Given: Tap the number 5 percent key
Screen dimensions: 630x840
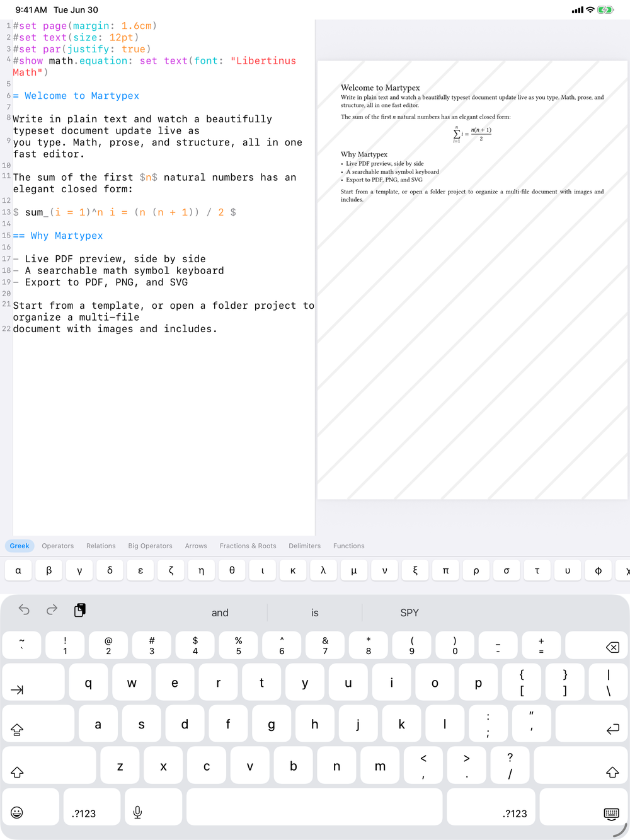Looking at the screenshot, I should coord(238,646).
